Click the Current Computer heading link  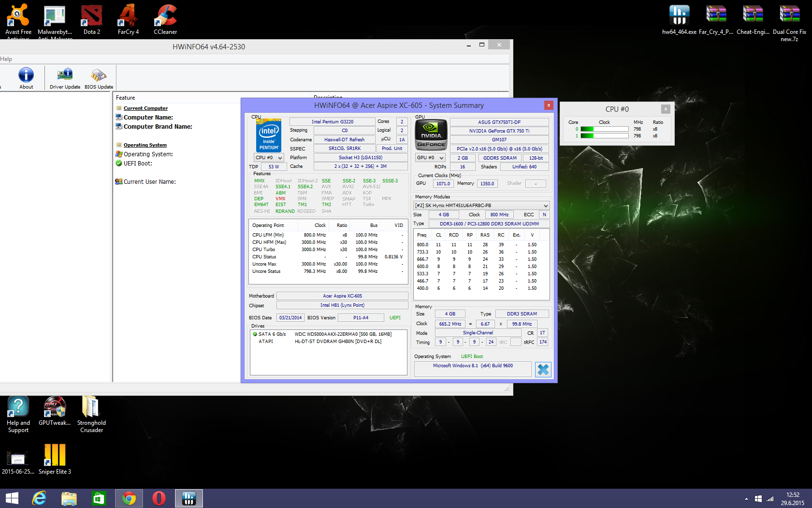145,108
